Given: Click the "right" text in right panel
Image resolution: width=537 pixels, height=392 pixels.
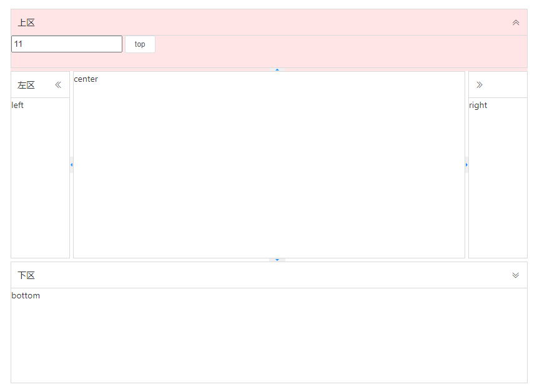Looking at the screenshot, I should tap(478, 105).
